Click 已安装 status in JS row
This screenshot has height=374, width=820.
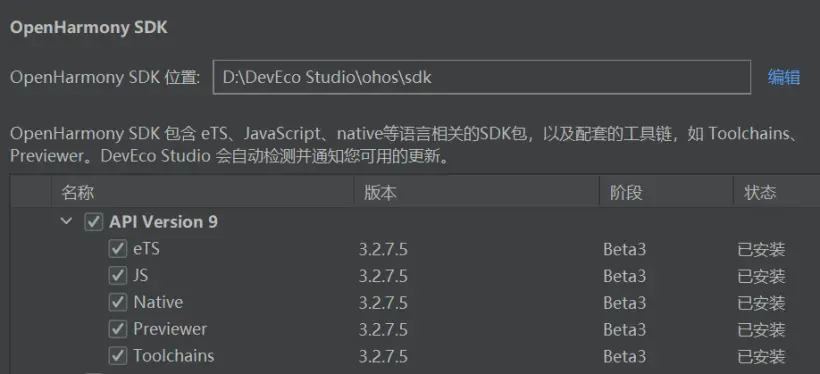(761, 276)
